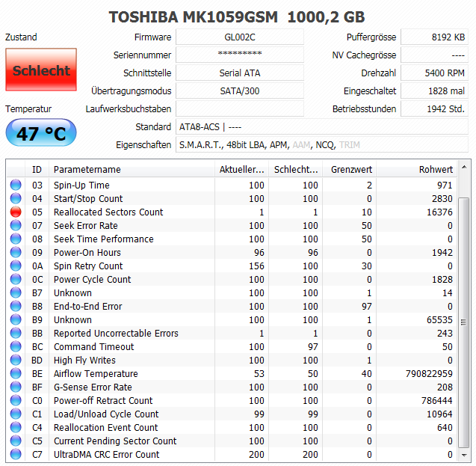Click the Drehzahl field showing 5400 RPM
The width and height of the screenshot is (476, 466).
click(x=434, y=73)
